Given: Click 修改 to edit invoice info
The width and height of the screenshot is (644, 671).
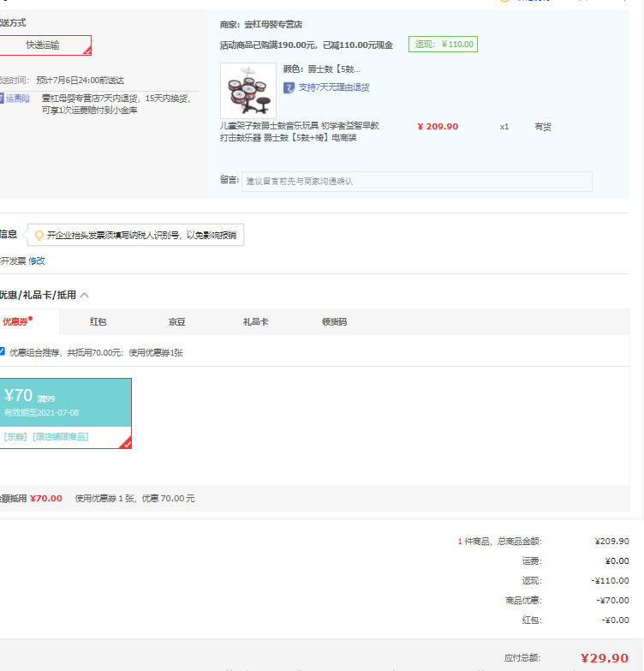Looking at the screenshot, I should coord(37,261).
